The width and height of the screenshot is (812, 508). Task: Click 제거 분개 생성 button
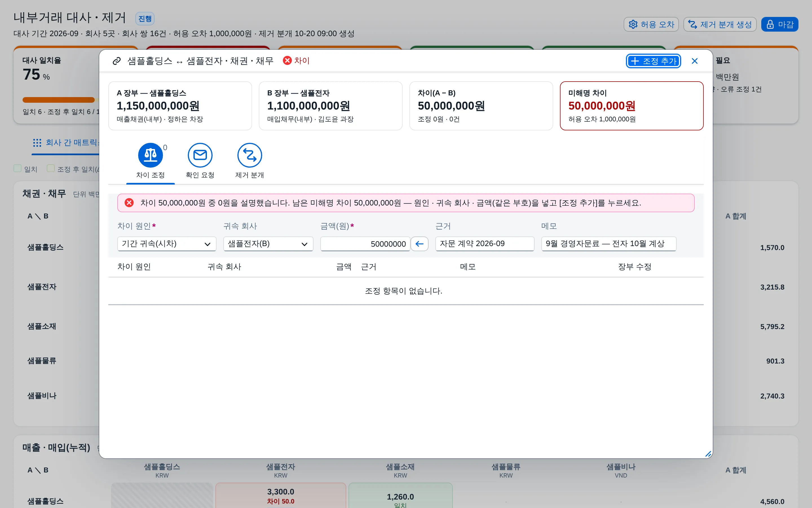(720, 24)
